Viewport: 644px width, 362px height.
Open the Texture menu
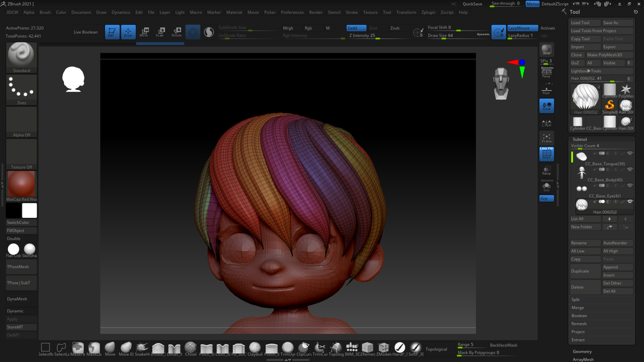[370, 12]
